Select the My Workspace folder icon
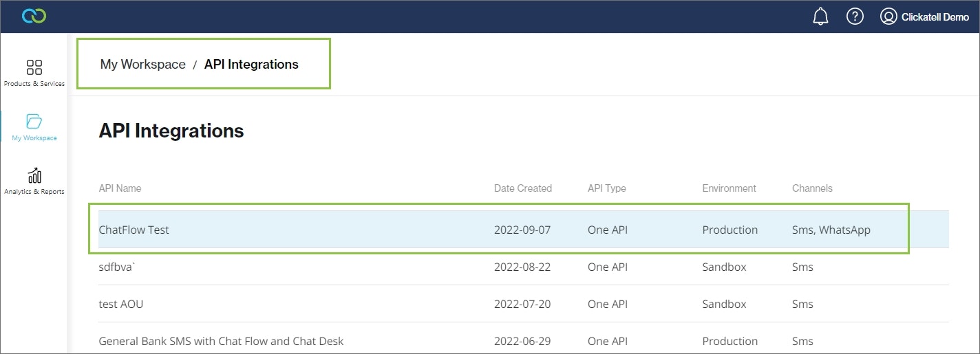Screen dimensions: 980x354 click(x=34, y=122)
